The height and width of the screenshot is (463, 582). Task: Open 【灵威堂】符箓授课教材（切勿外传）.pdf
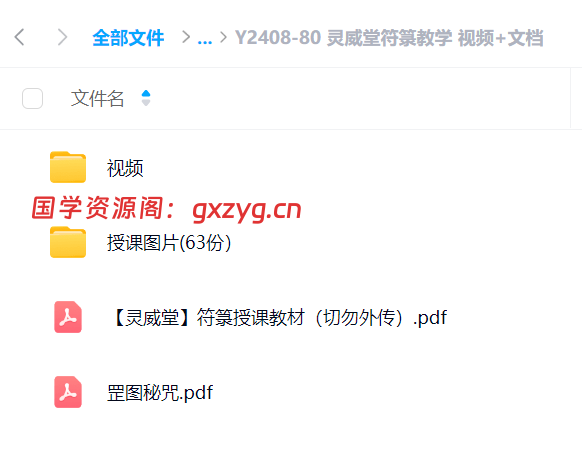point(280,318)
